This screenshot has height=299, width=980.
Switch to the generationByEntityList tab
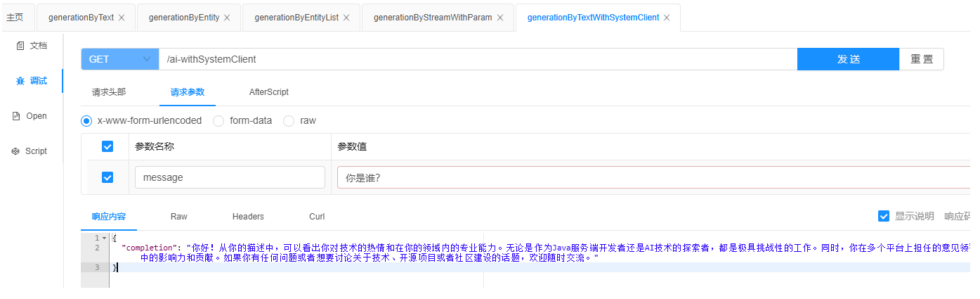[x=296, y=18]
